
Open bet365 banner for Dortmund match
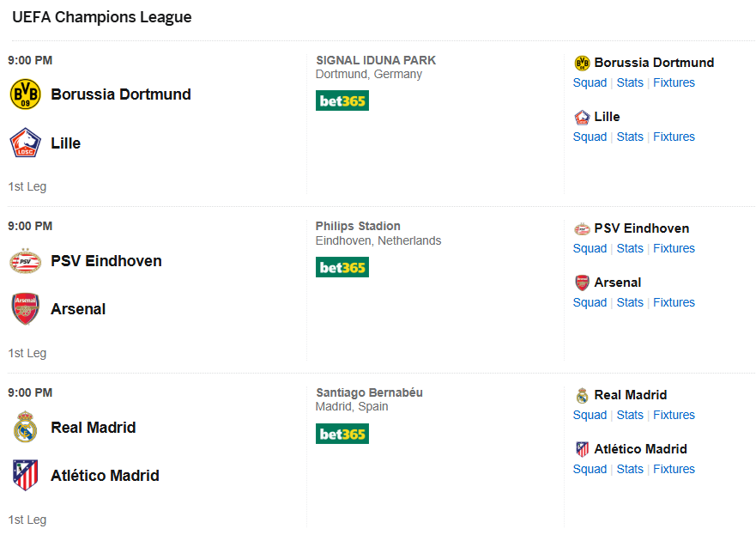[342, 100]
